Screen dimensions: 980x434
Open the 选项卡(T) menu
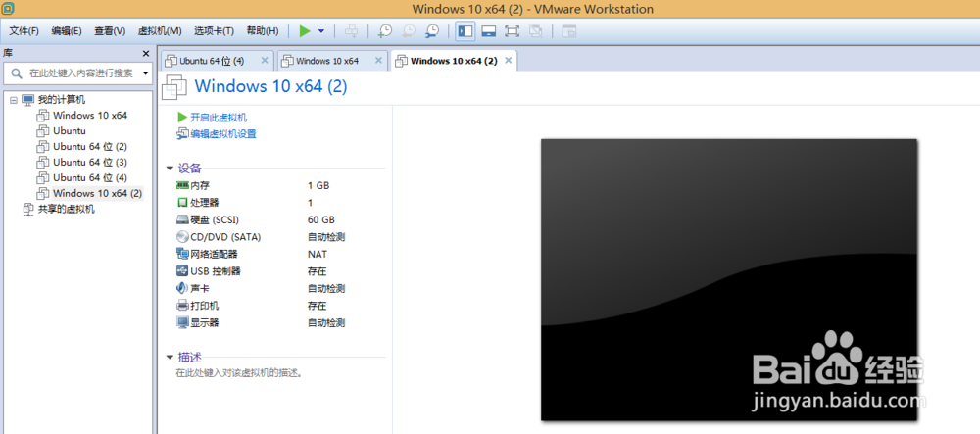coord(214,31)
